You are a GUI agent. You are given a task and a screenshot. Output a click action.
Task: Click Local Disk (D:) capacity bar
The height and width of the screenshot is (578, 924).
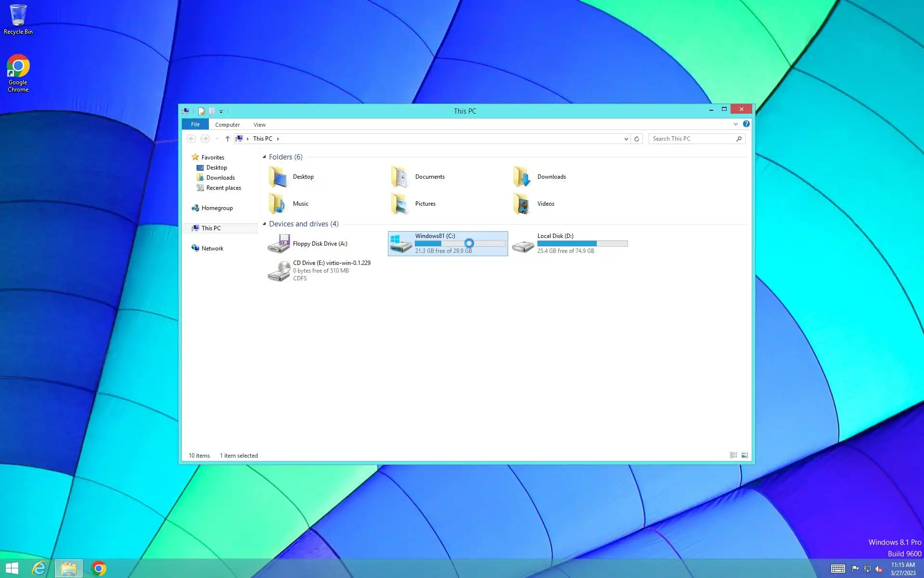582,244
